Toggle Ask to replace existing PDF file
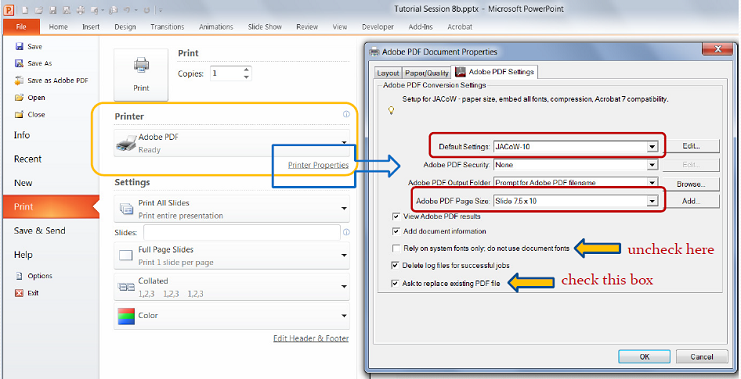The image size is (741, 379). pyautogui.click(x=395, y=284)
